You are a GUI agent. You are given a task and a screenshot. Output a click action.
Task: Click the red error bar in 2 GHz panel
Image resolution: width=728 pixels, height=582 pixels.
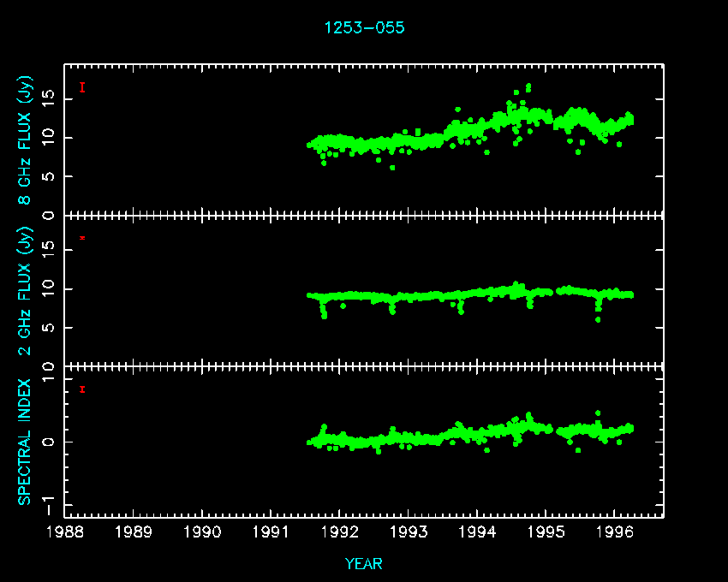tap(82, 237)
